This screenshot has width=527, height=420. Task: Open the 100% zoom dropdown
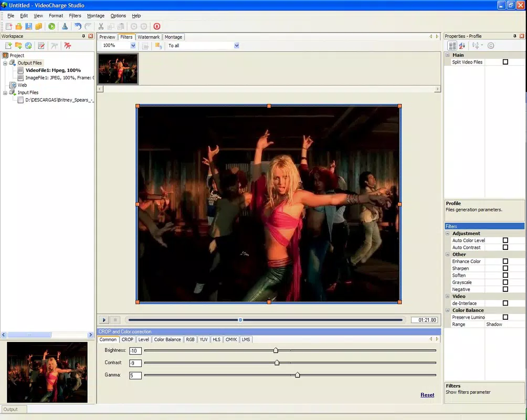point(133,45)
